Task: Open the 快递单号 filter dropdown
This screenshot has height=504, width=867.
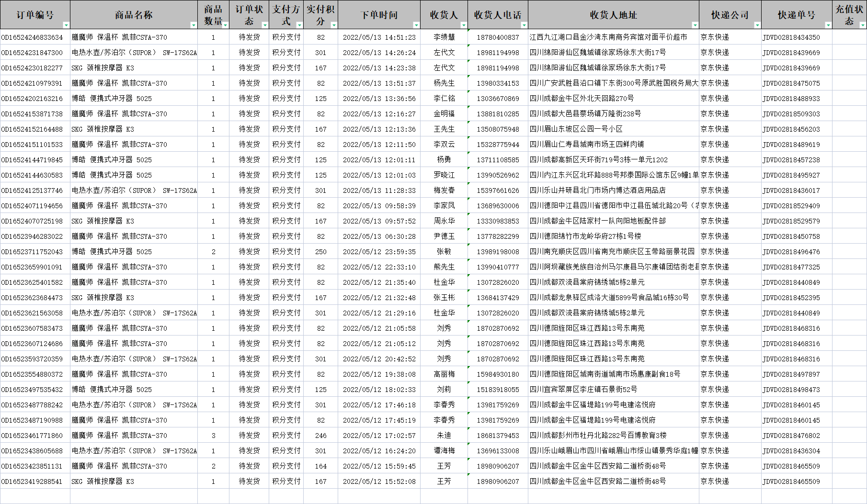Action: tap(828, 25)
